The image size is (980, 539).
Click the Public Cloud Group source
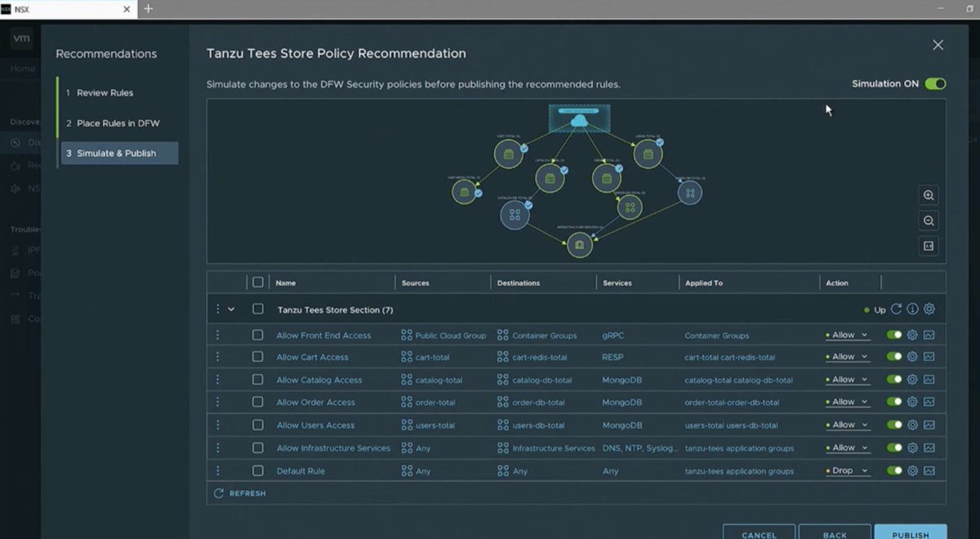pyautogui.click(x=443, y=335)
